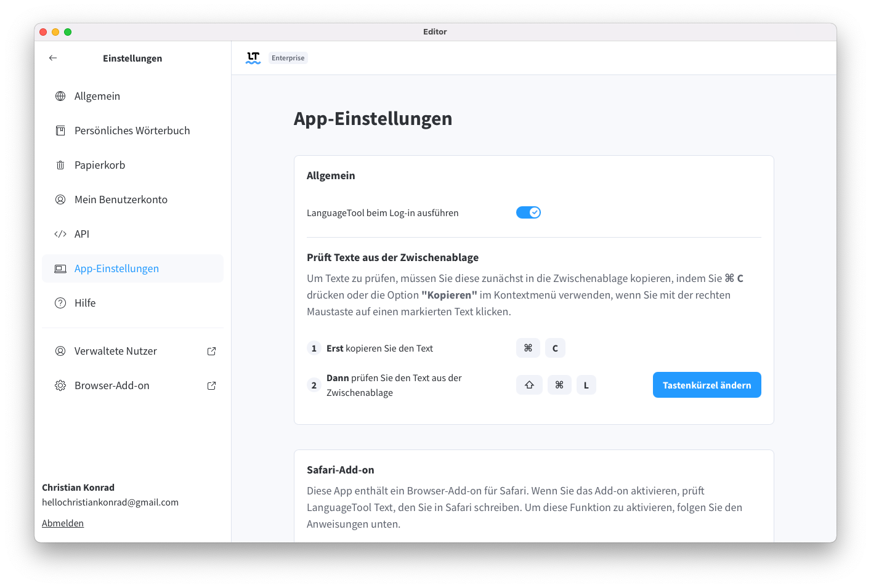Click the globe icon next to Allgemein
Screen dimensions: 871x588
[x=60, y=96]
